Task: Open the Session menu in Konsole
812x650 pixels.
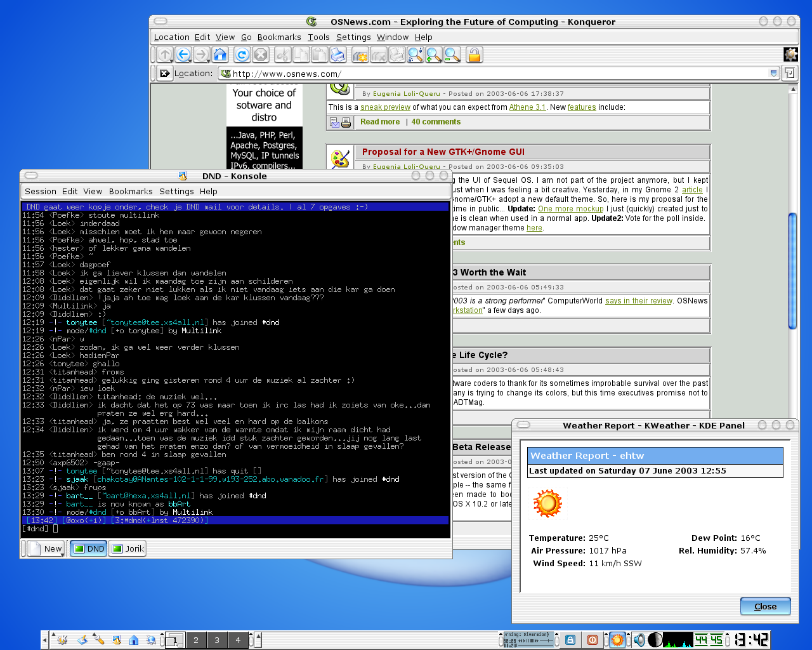Action: coord(41,191)
